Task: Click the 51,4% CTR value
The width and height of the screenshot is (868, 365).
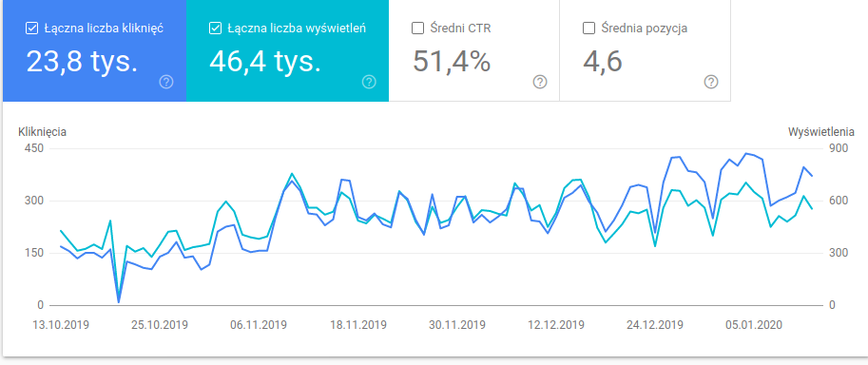Action: click(x=452, y=62)
